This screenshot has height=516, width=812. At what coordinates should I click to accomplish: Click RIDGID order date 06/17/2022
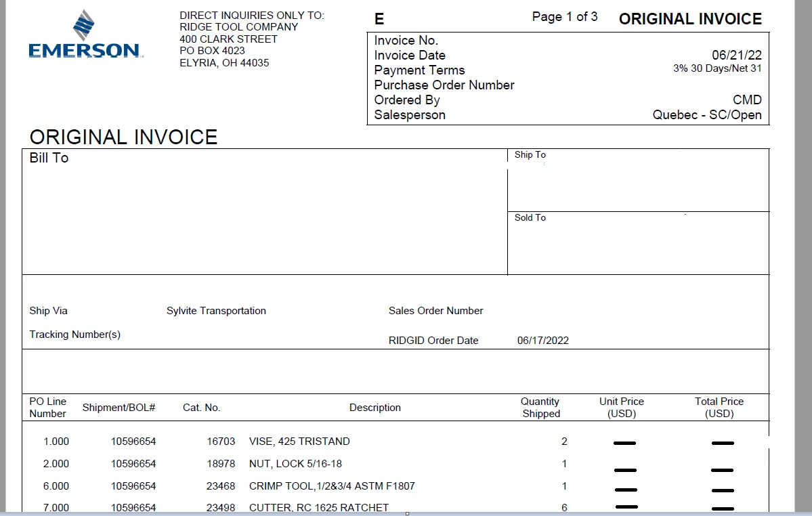point(542,341)
